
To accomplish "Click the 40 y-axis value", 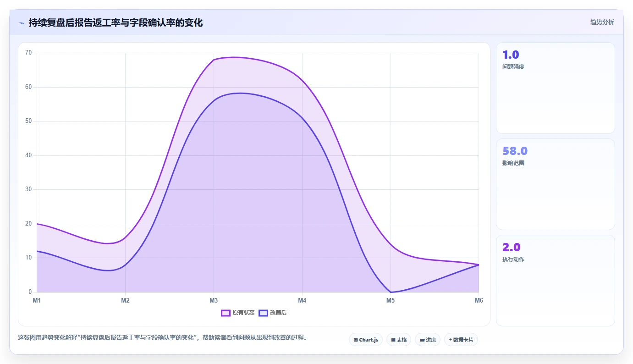I will click(x=28, y=155).
